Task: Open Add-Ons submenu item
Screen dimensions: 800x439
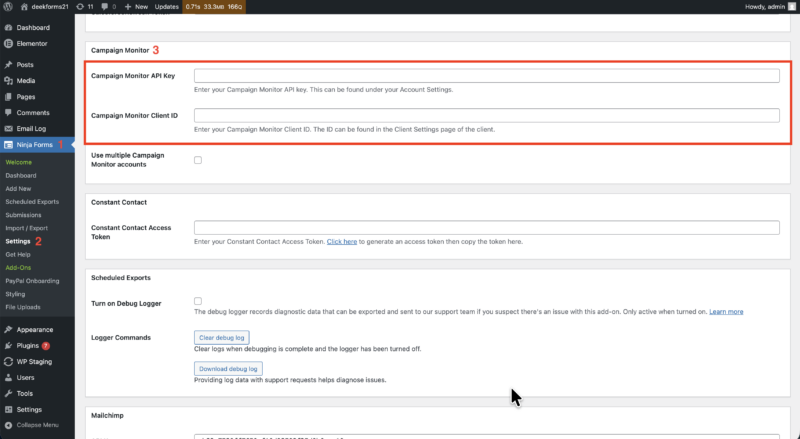Action: click(x=18, y=267)
